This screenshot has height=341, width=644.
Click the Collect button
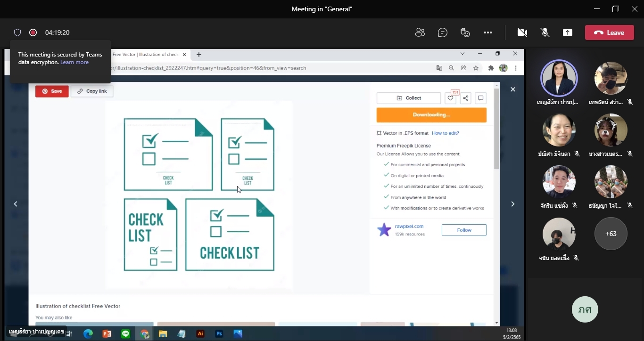coord(409,98)
